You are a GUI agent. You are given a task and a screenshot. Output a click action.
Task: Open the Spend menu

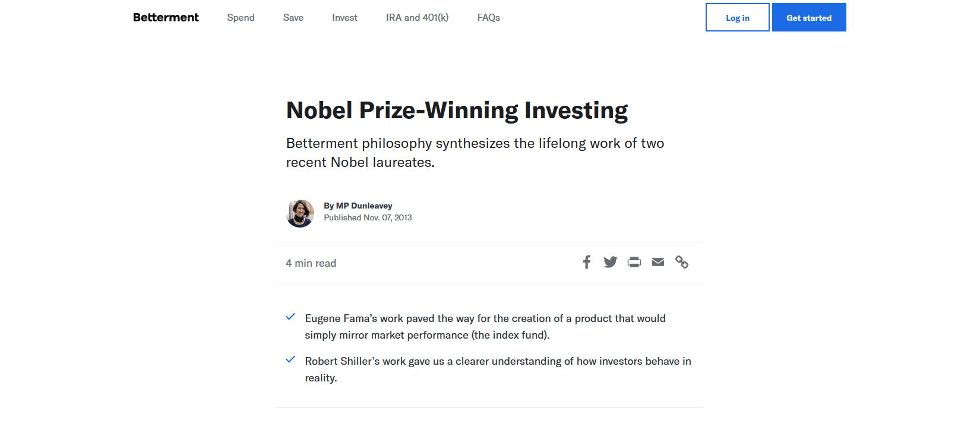click(241, 18)
